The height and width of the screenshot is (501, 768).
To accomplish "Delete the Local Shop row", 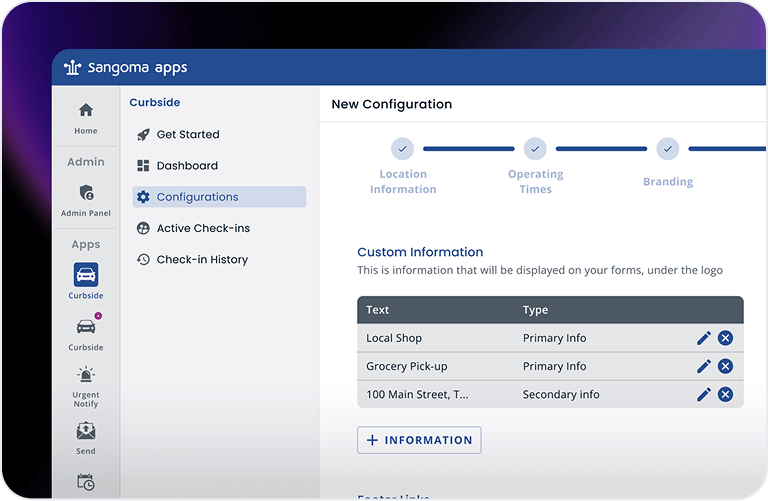I will 725,338.
